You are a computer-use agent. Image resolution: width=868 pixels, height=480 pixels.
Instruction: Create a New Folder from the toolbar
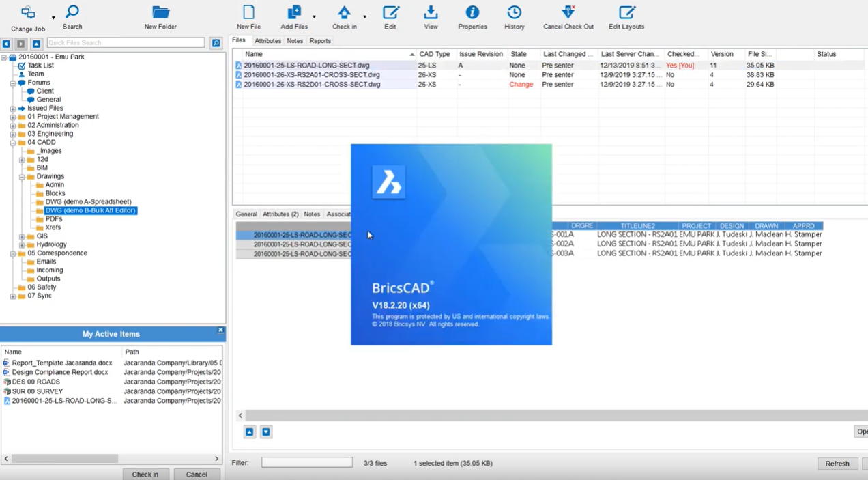point(160,12)
